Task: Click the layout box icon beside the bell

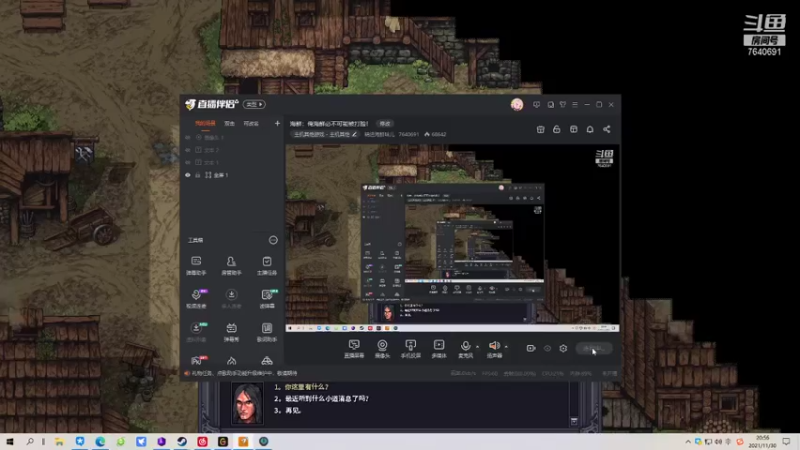Action: 573,130
